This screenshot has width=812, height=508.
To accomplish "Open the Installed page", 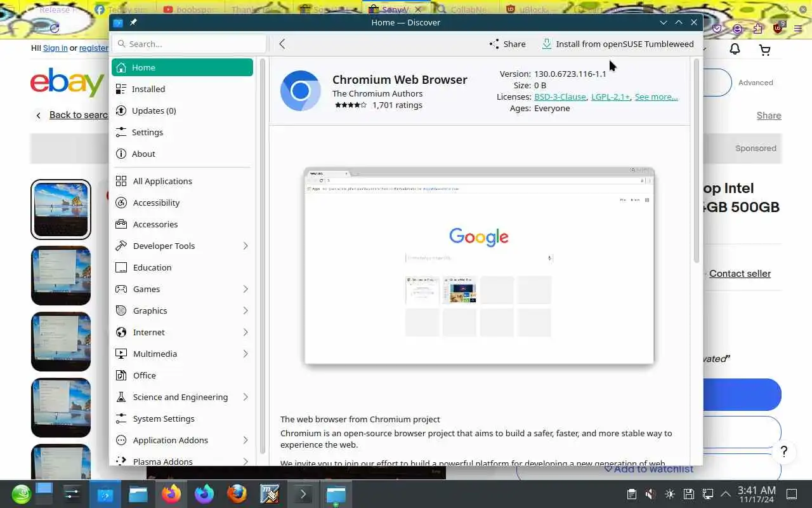I will click(x=182, y=89).
